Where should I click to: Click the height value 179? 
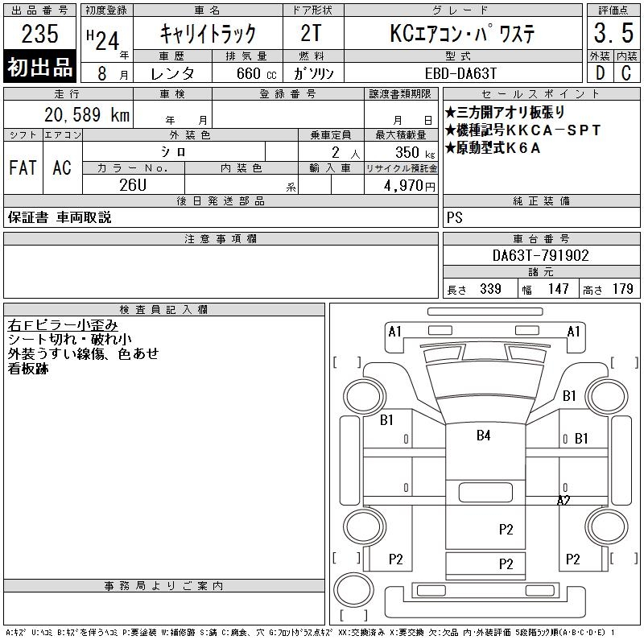623,289
